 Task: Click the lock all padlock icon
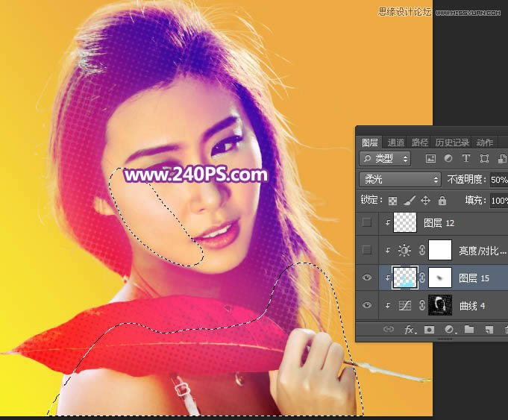[x=442, y=201]
